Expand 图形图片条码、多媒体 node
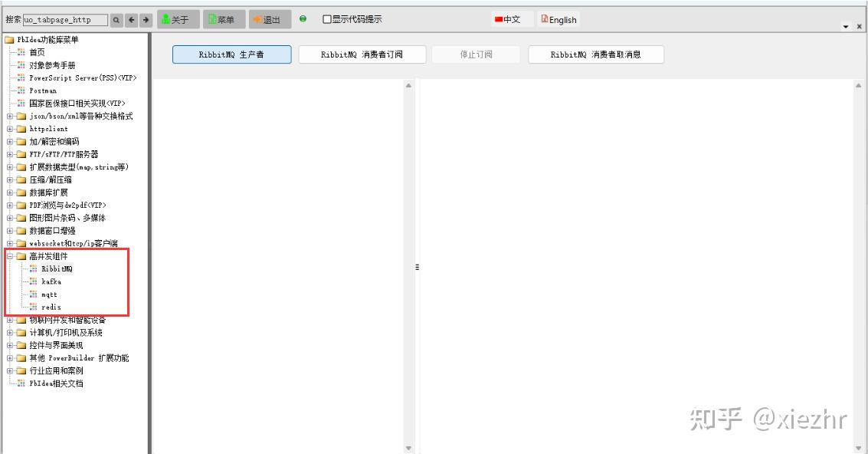 9,219
